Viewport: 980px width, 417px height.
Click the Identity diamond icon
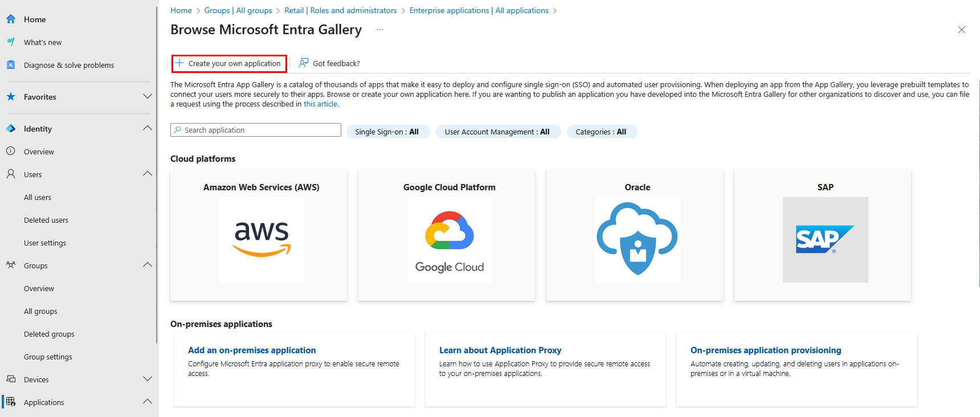[x=11, y=129]
